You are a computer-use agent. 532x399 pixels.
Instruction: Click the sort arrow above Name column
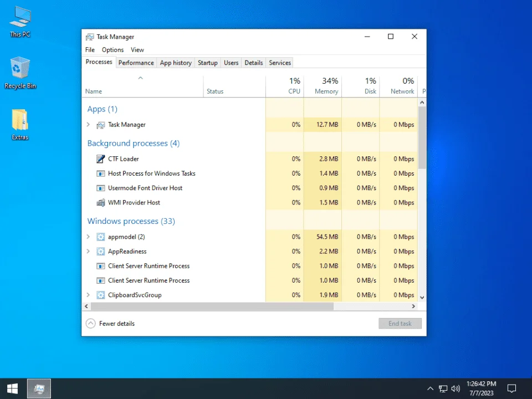point(140,78)
